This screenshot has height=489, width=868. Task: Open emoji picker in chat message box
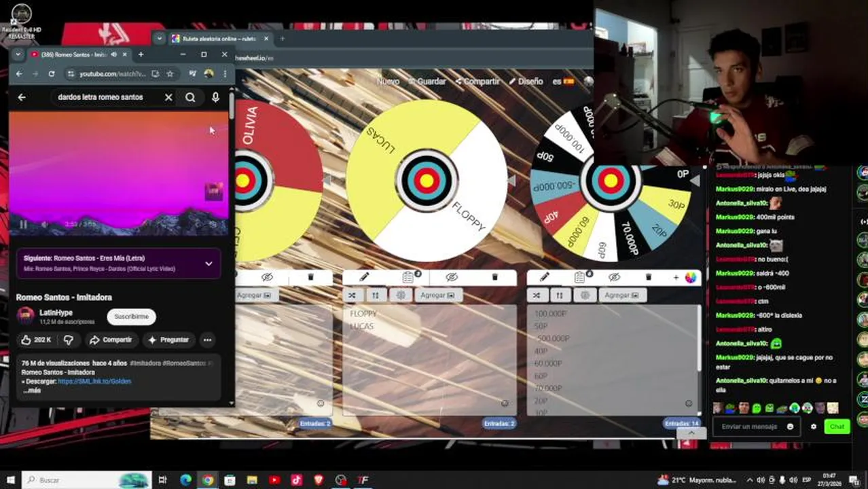[790, 427]
